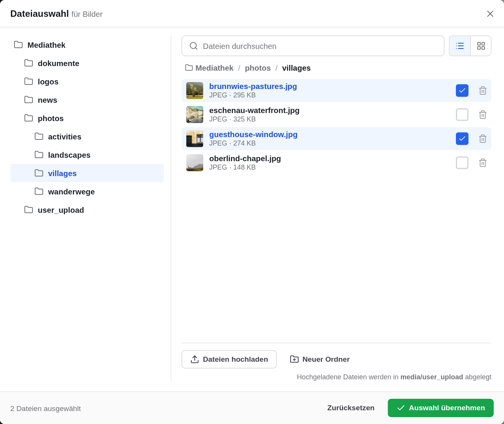Select villages subfolder in tree
Screen dimensions: 504x424
pos(87,173)
